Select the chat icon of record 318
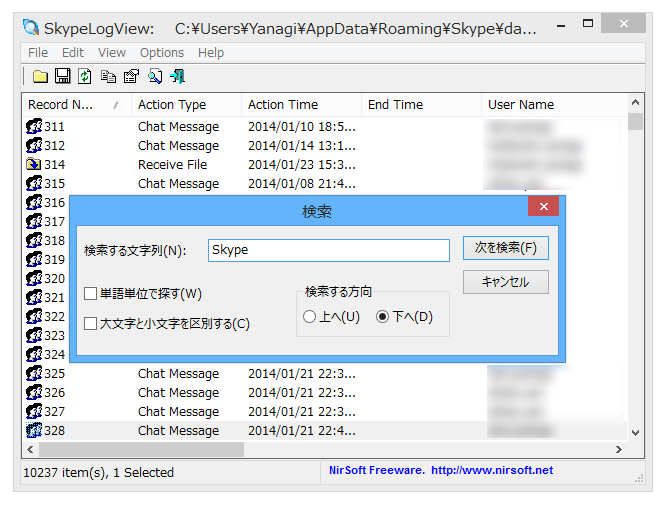670x511 pixels. tap(34, 240)
